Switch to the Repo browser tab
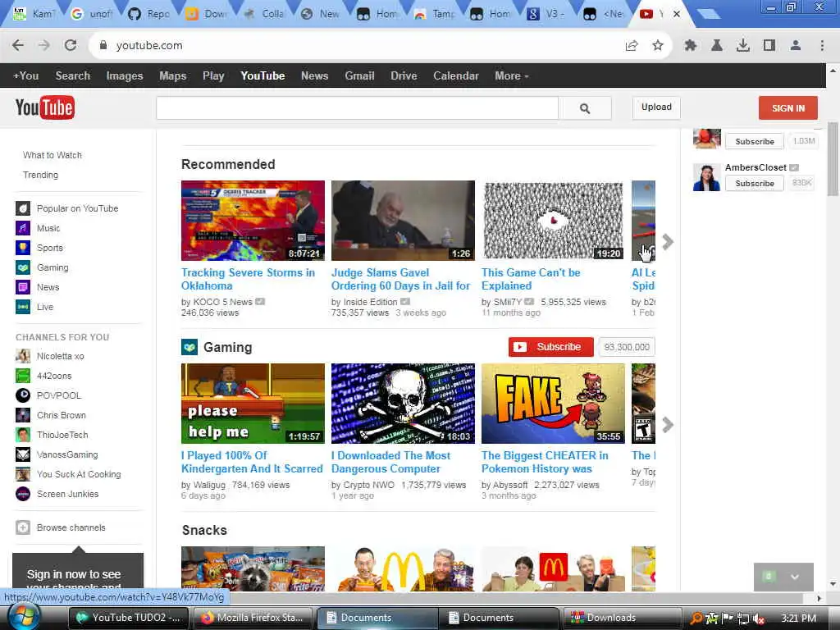 coord(149,14)
